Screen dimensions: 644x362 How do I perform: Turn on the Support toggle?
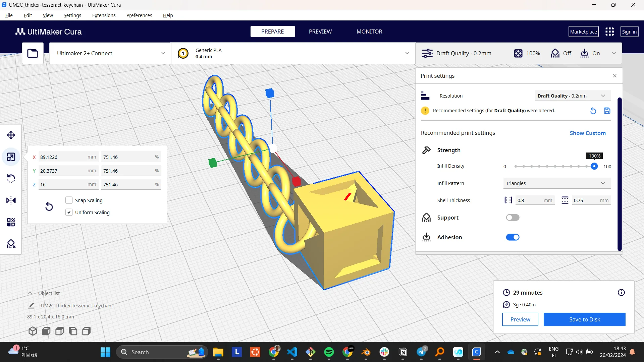click(x=513, y=218)
